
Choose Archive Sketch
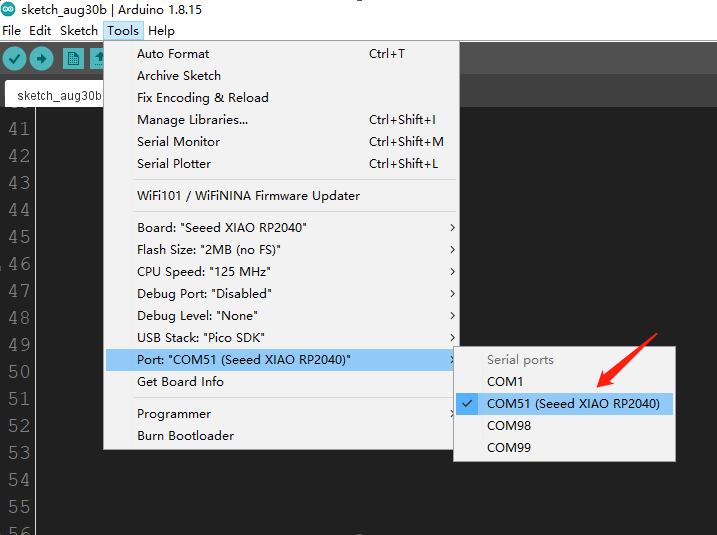click(x=281, y=75)
